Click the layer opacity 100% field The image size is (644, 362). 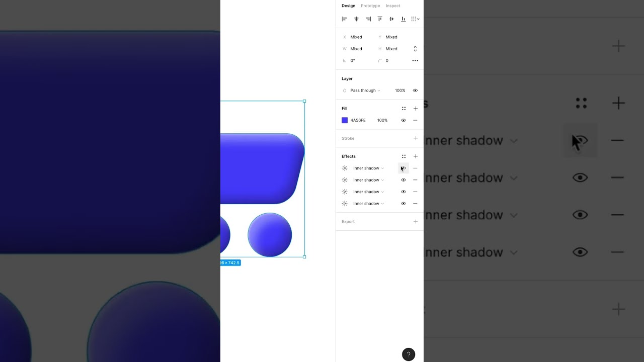400,90
